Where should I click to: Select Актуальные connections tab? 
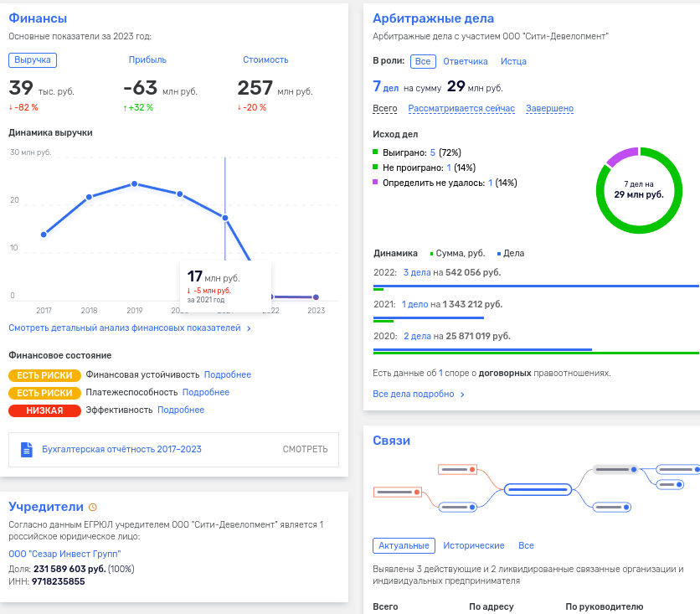coord(404,545)
